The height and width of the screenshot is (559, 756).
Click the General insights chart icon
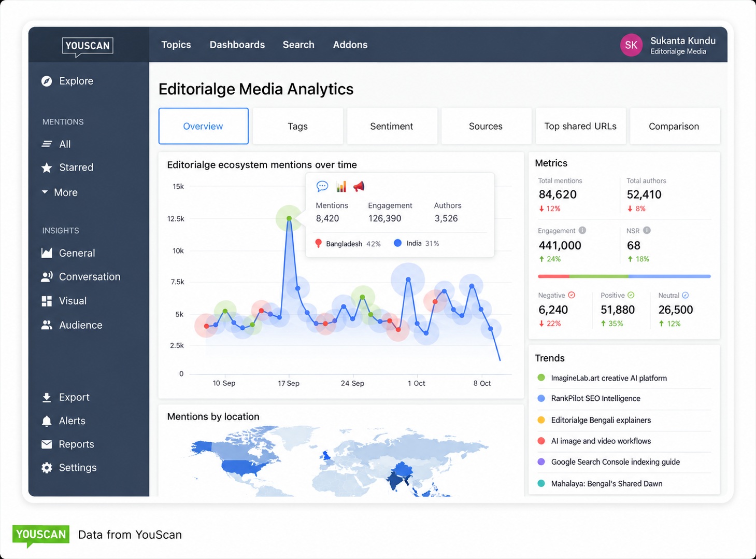47,253
